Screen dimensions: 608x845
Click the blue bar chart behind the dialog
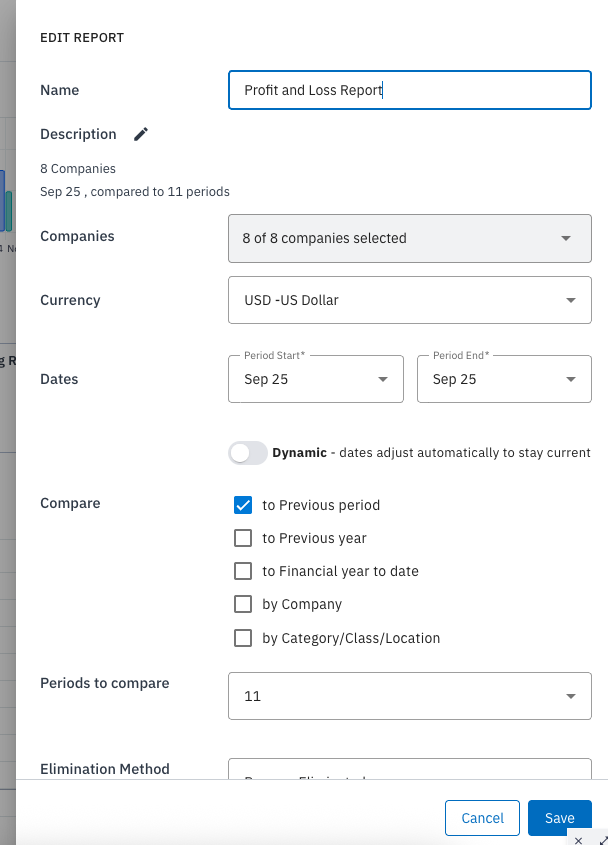[x=3, y=200]
